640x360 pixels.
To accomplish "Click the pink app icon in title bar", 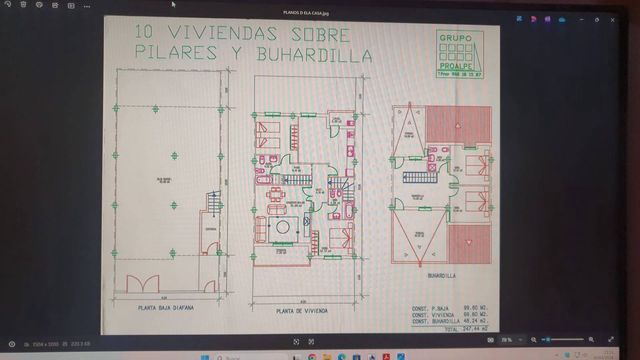I will coord(533,19).
